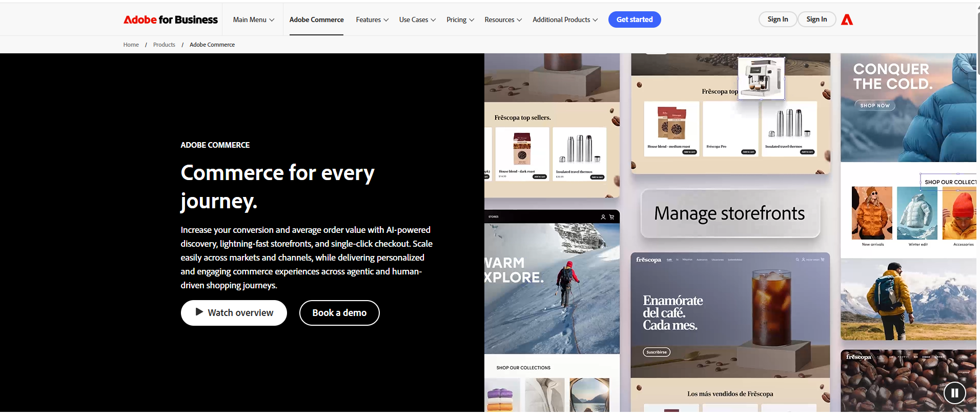This screenshot has width=980, height=415.
Task: Select the Adobe Commerce tab
Action: coord(316,19)
